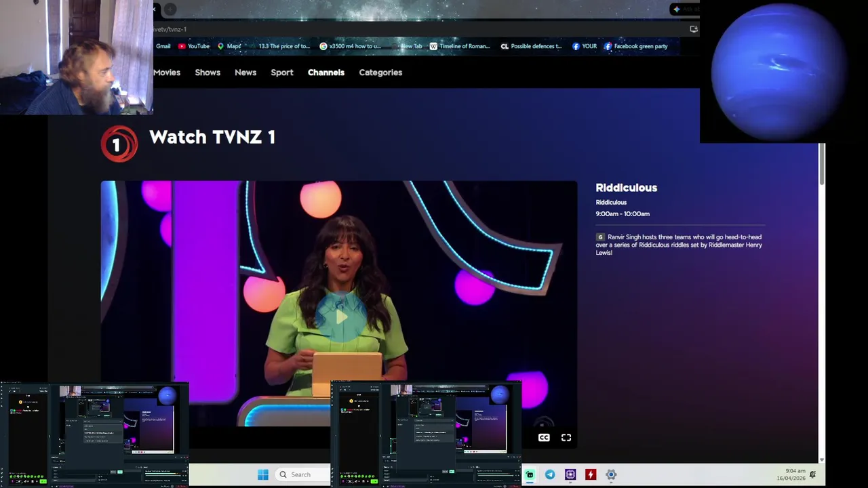Open Telegram from the taskbar
The height and width of the screenshot is (488, 868).
(550, 474)
